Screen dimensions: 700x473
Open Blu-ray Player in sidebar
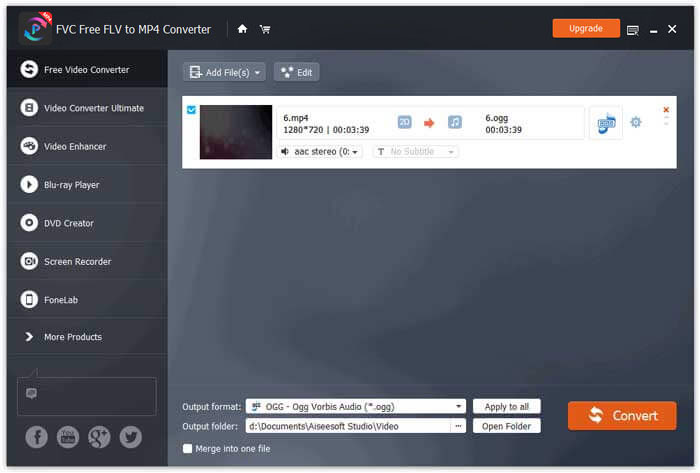(x=88, y=185)
